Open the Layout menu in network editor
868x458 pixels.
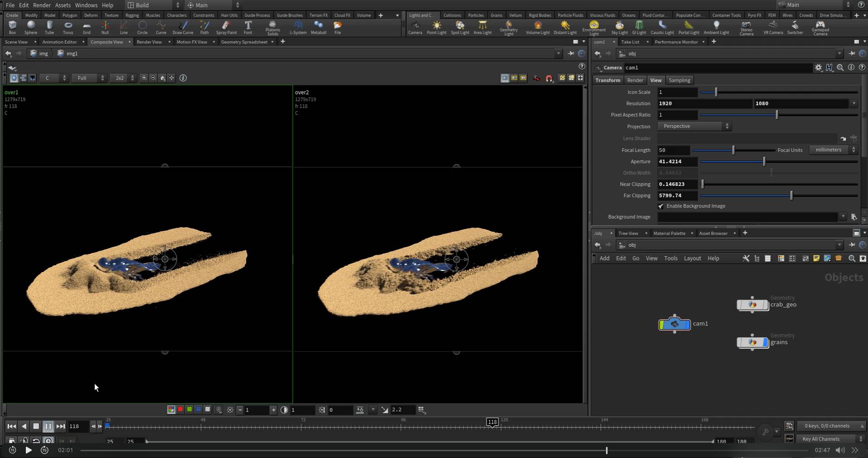(x=692, y=258)
